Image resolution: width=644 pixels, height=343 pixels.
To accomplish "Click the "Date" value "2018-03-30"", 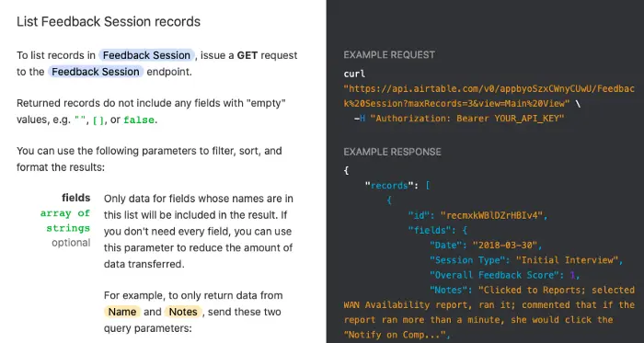I will click(505, 246).
